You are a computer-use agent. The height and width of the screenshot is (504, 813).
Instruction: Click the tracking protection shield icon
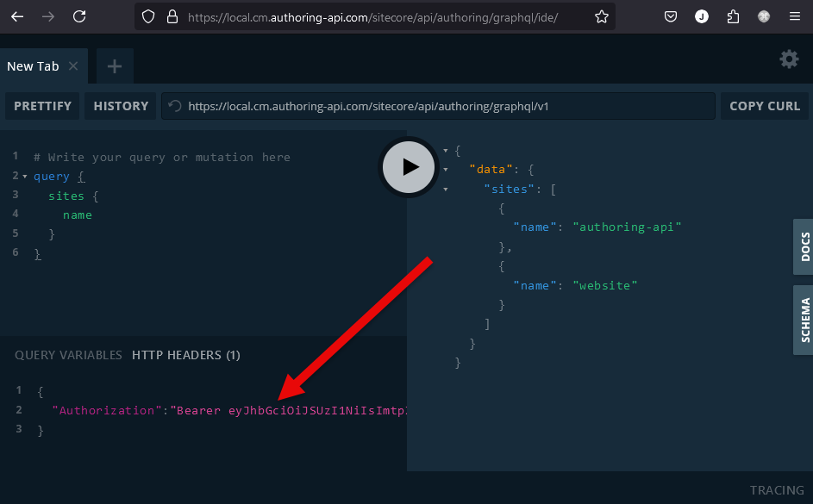(x=148, y=16)
